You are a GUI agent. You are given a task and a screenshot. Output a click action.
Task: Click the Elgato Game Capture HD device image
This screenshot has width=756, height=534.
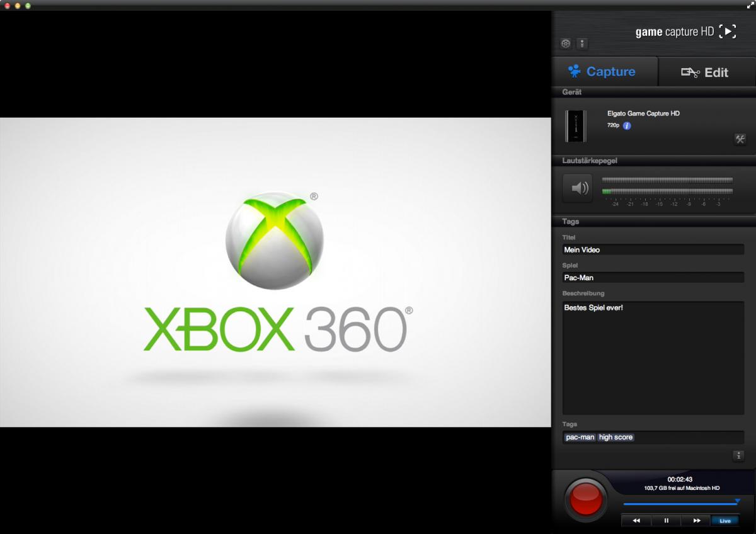pyautogui.click(x=576, y=126)
